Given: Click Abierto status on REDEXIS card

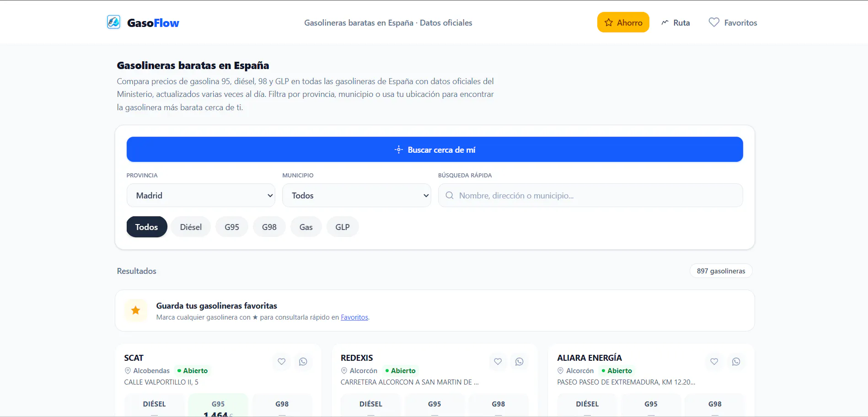Looking at the screenshot, I should click(400, 371).
